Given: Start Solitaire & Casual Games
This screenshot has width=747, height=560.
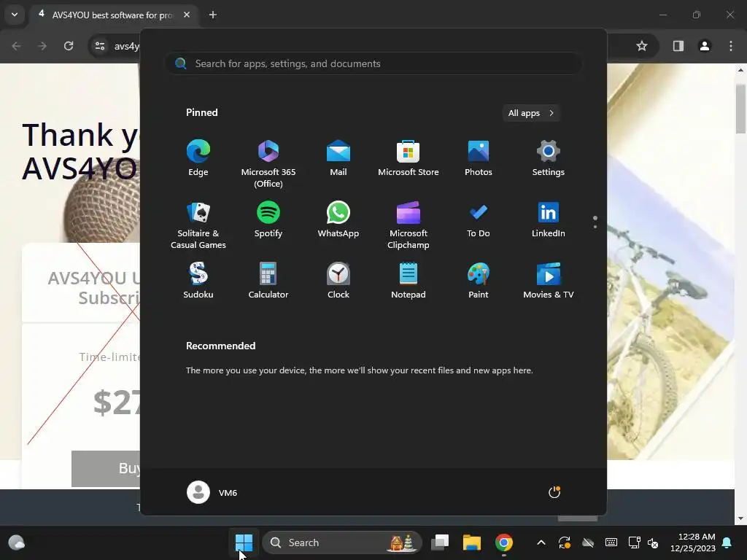Looking at the screenshot, I should coord(198,225).
